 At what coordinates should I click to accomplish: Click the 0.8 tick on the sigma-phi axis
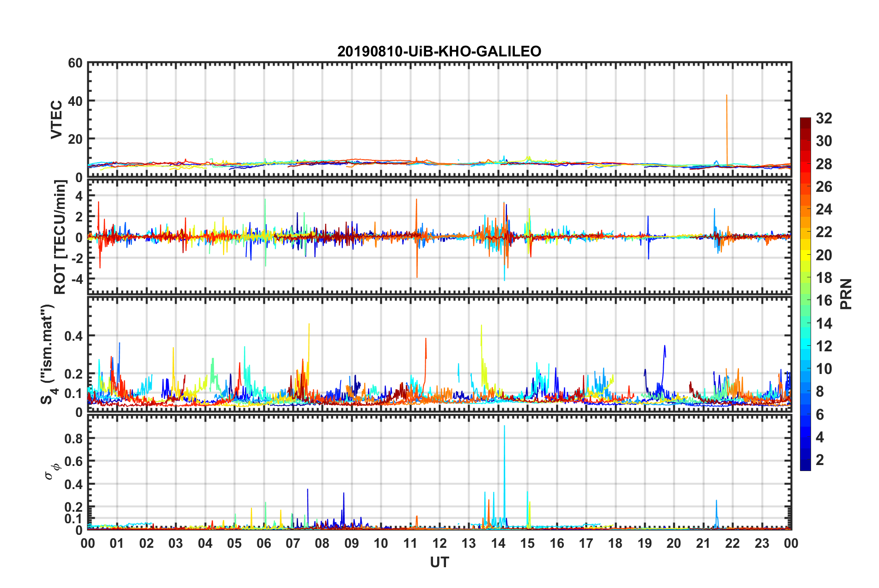(73, 438)
